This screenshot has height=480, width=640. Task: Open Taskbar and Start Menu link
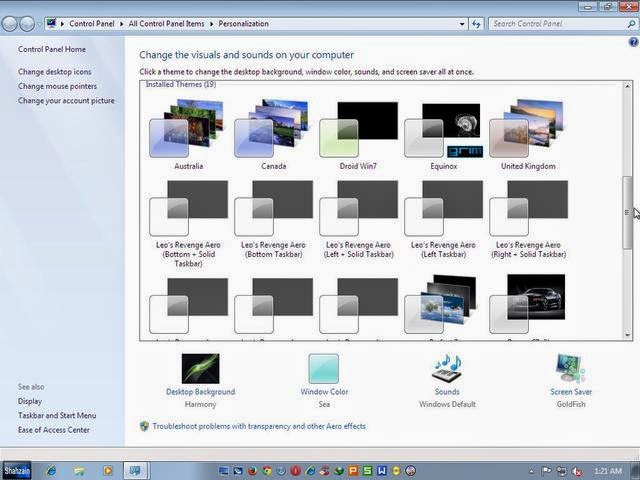click(x=57, y=416)
